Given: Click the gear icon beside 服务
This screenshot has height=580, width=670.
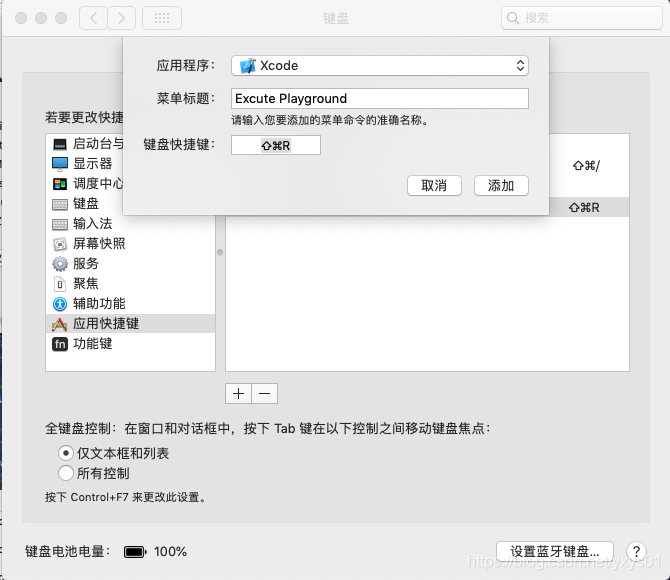Looking at the screenshot, I should (60, 264).
